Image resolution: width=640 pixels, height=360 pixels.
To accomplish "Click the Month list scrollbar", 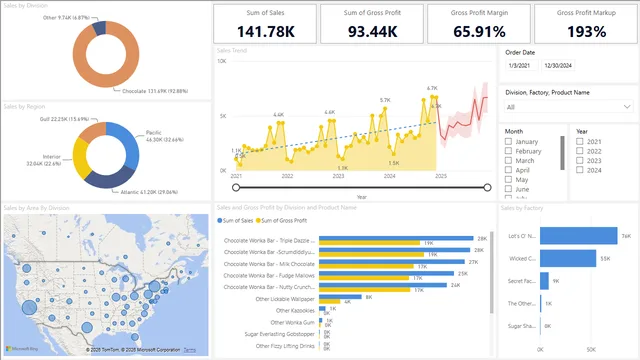I will [562, 153].
